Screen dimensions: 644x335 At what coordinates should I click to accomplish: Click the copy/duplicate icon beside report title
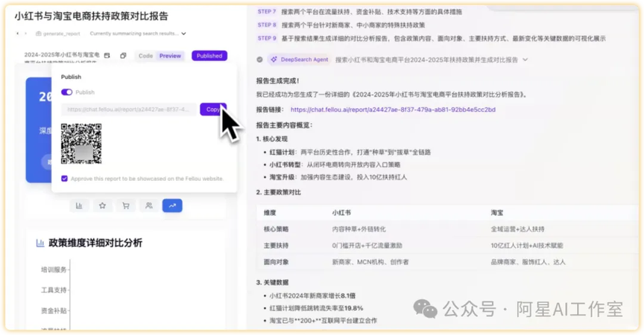pos(123,56)
